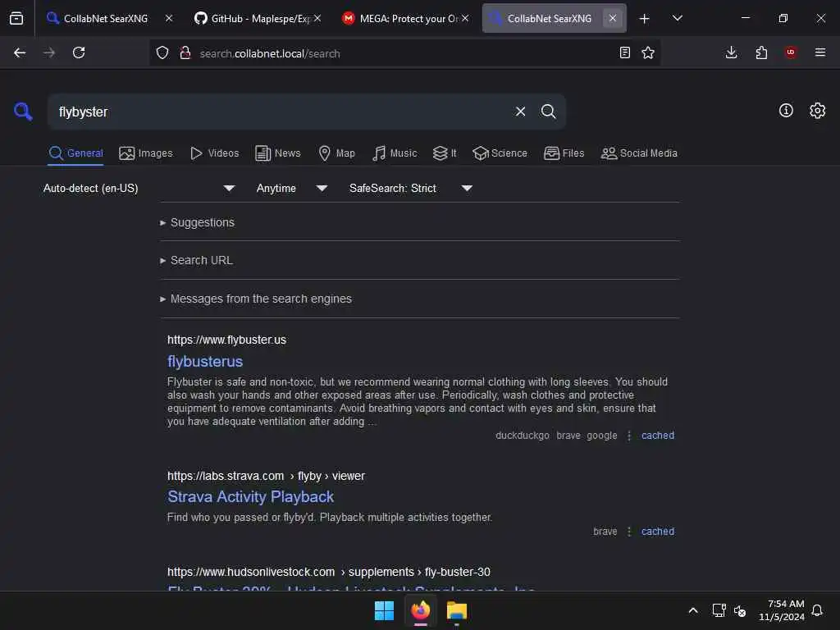
Task: Open uBlock Origin extension icon
Action: 791,52
